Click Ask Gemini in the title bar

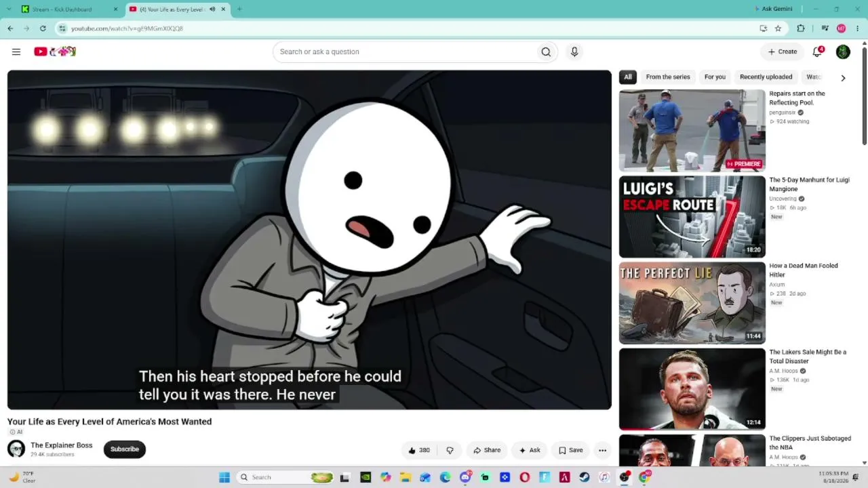(773, 9)
